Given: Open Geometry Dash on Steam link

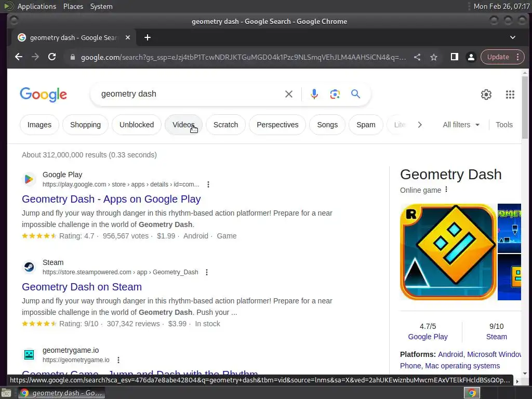Looking at the screenshot, I should pyautogui.click(x=82, y=287).
